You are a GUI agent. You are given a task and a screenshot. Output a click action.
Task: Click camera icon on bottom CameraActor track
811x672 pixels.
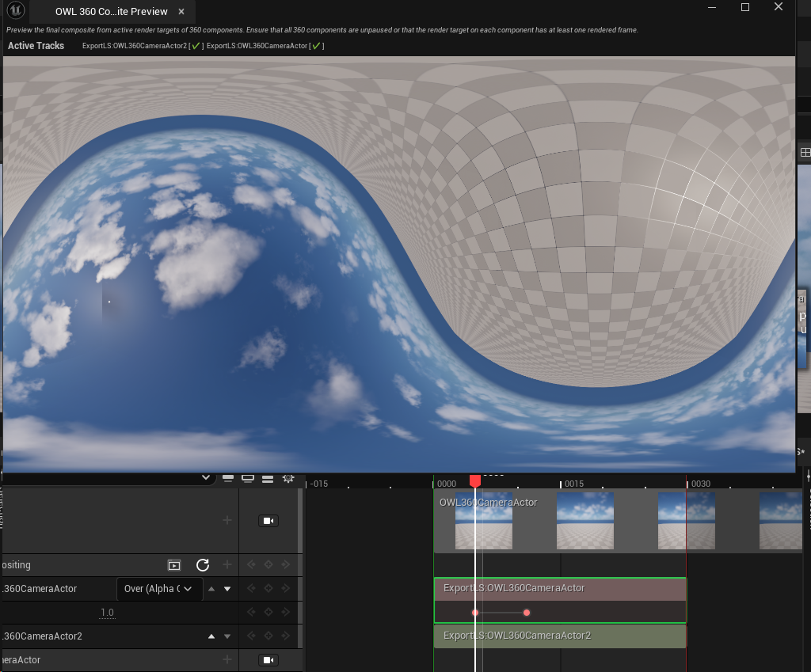[x=268, y=660]
